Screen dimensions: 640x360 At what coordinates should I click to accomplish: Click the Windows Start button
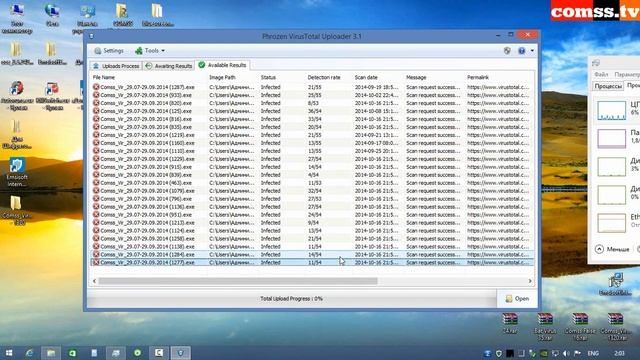(x=8, y=353)
